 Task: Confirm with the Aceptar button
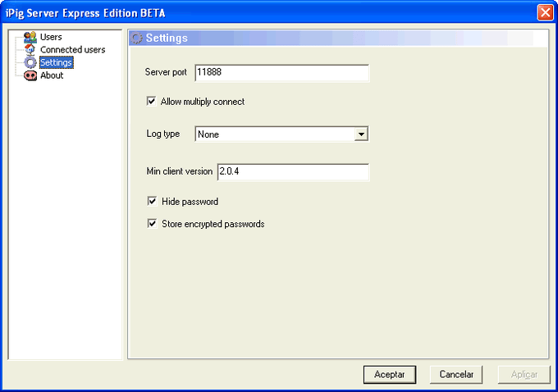pos(390,375)
